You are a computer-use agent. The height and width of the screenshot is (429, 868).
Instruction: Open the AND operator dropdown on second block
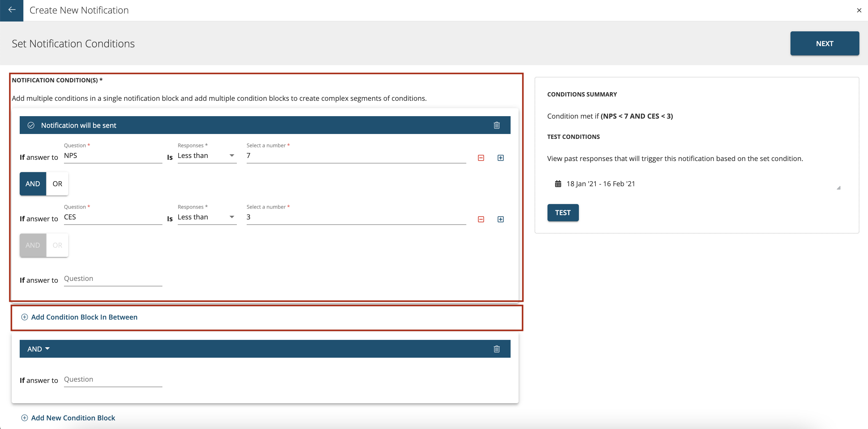click(x=38, y=349)
